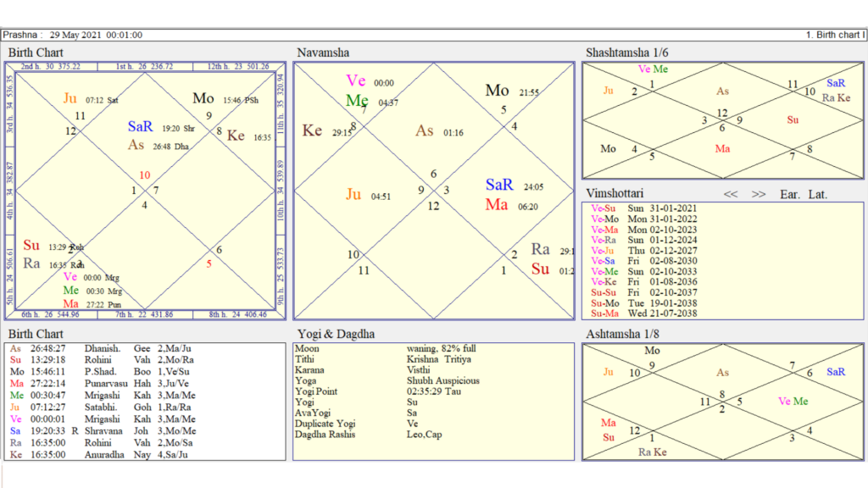Click Ma 06:20 in the Navamsha chart
868x488 pixels.
coord(511,205)
